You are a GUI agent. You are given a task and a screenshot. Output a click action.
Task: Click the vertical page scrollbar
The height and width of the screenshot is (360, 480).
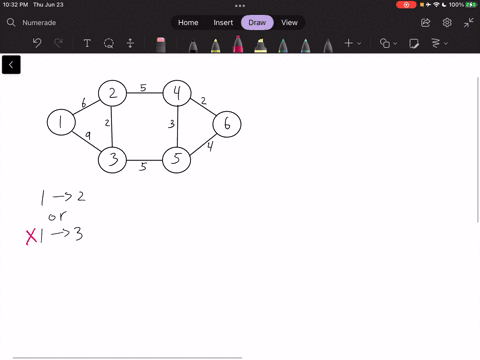478,150
